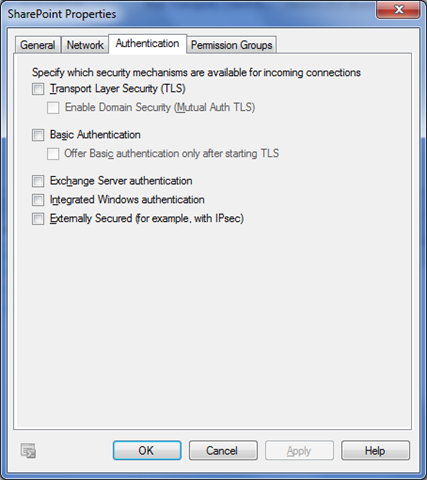Close the SharePoint Properties dialog

coord(398,10)
